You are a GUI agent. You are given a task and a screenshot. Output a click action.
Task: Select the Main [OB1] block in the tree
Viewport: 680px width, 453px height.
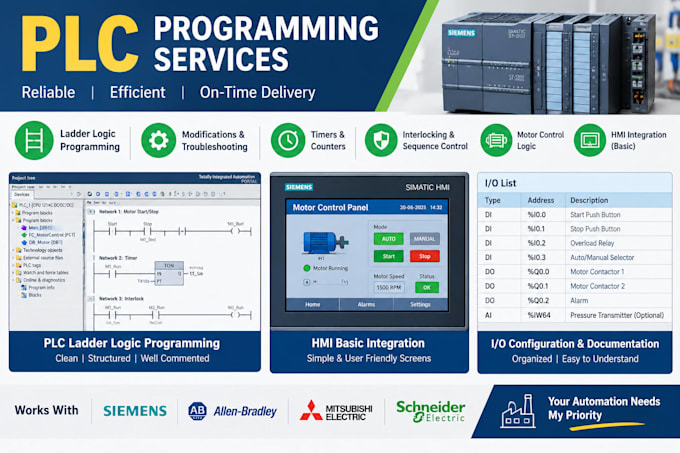click(x=40, y=228)
